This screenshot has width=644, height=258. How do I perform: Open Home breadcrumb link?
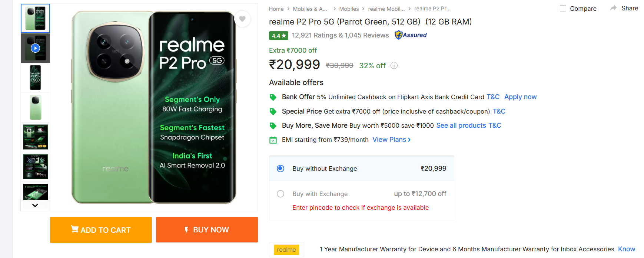(276, 9)
